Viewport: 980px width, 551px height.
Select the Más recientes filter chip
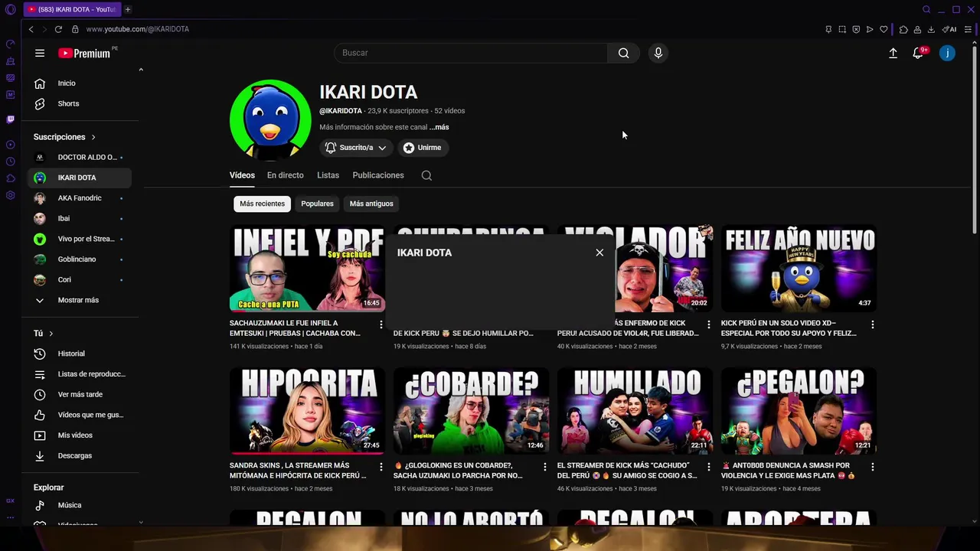262,204
